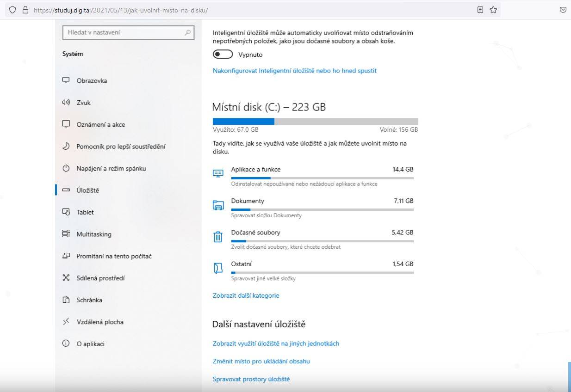Click the Oznámení a akce icon
This screenshot has height=392, width=571.
tap(66, 124)
